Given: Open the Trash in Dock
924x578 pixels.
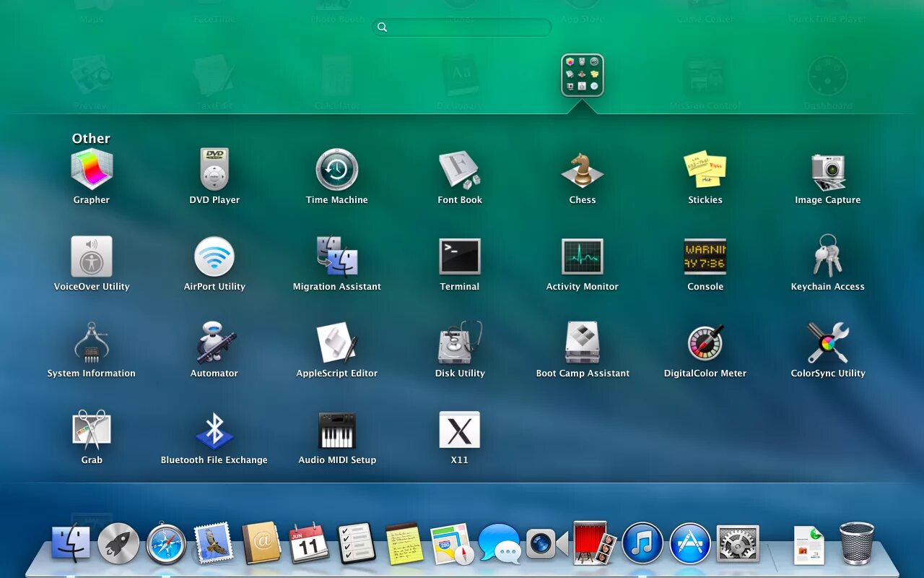Looking at the screenshot, I should pos(857,543).
